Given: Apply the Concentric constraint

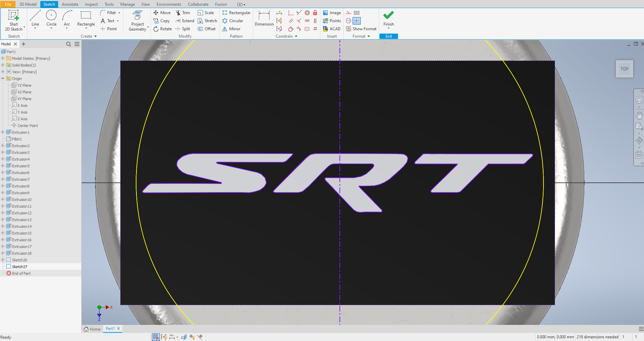Looking at the screenshot, I should coord(307,13).
